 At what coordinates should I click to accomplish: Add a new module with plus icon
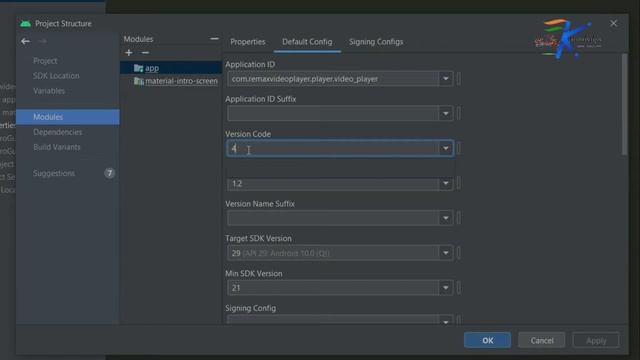pos(129,53)
